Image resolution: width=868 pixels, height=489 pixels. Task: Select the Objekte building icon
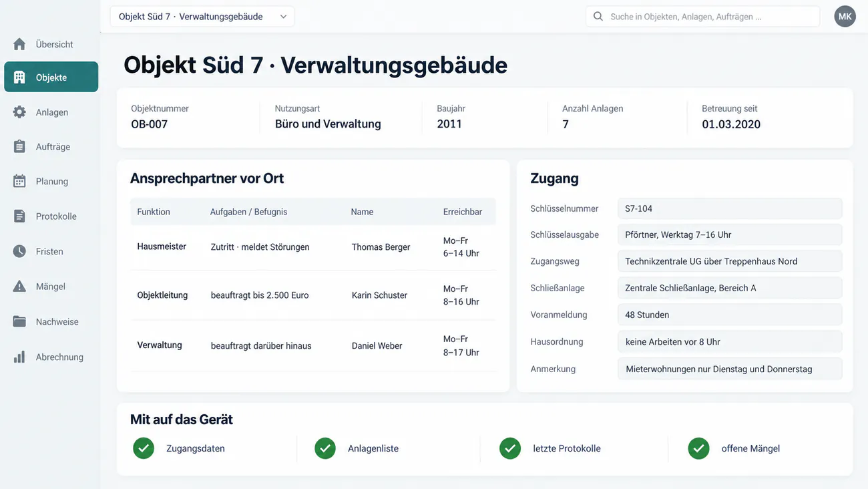(x=19, y=77)
